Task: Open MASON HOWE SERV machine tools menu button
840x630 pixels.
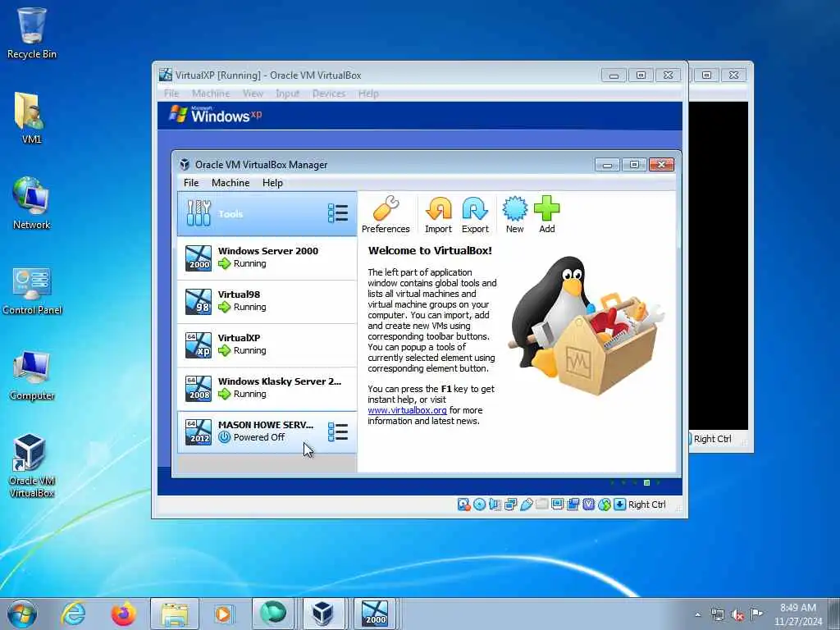Action: click(338, 431)
